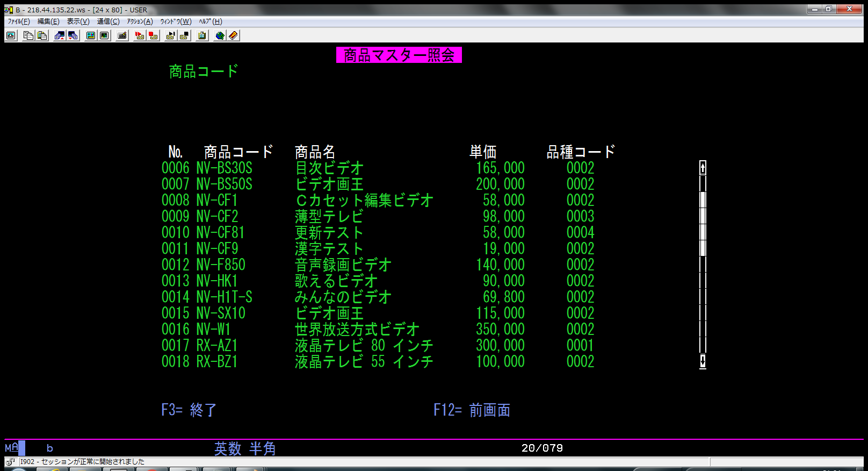The width and height of the screenshot is (868, 471).
Task: Click the red play macro icon
Action: point(140,35)
